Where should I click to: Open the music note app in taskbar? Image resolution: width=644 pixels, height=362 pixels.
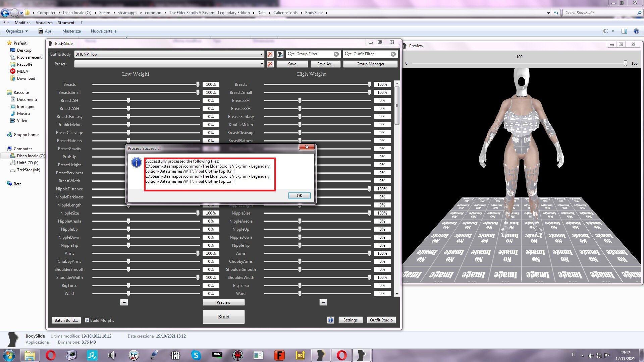pos(92,355)
